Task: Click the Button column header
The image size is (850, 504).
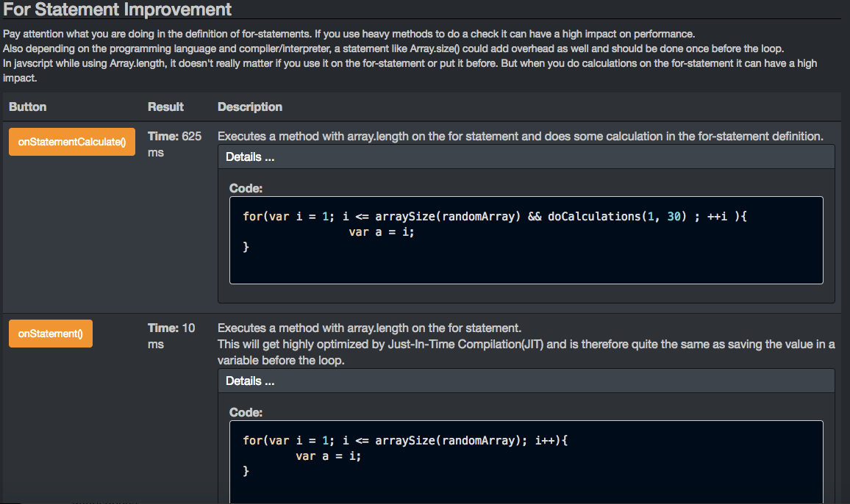Action: [28, 107]
